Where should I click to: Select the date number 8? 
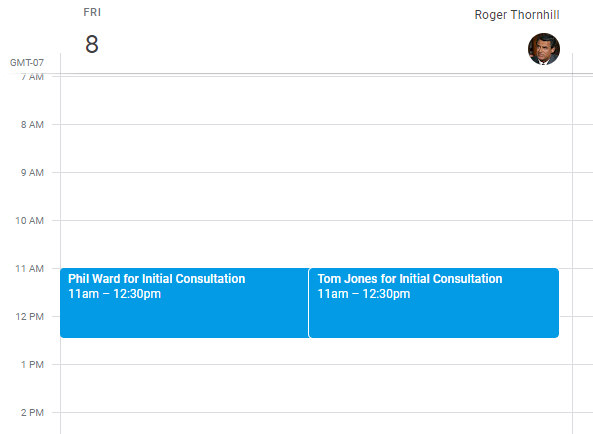point(92,45)
